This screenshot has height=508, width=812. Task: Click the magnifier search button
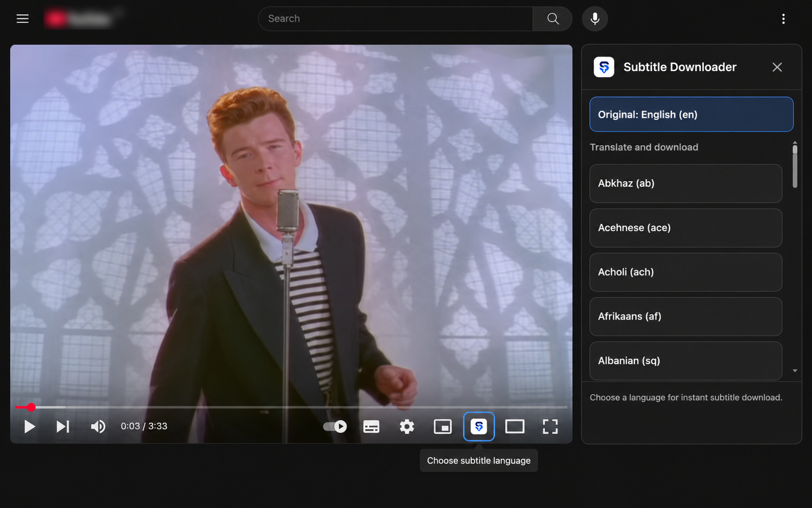(552, 19)
